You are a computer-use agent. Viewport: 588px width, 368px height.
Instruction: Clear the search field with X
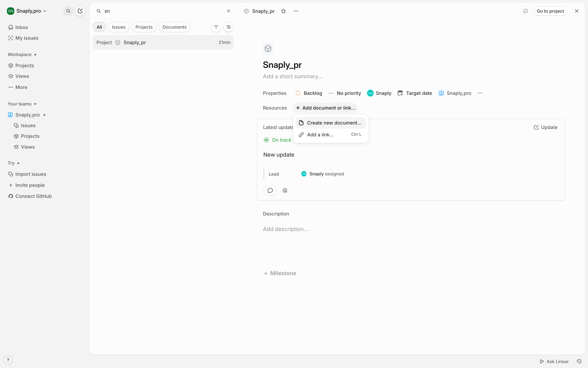click(228, 11)
